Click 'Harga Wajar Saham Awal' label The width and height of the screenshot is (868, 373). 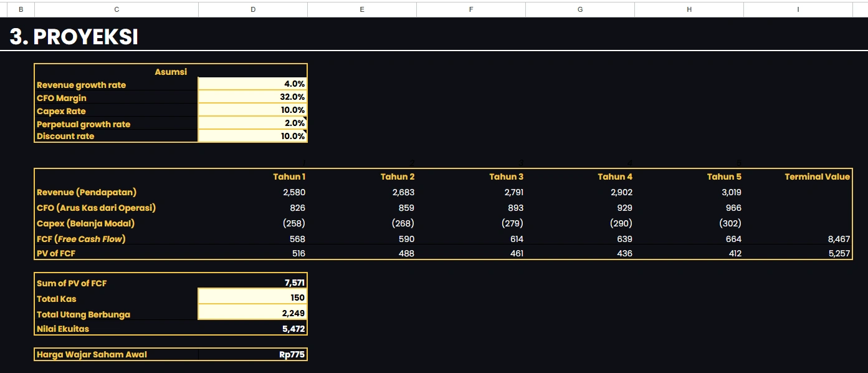tap(92, 354)
